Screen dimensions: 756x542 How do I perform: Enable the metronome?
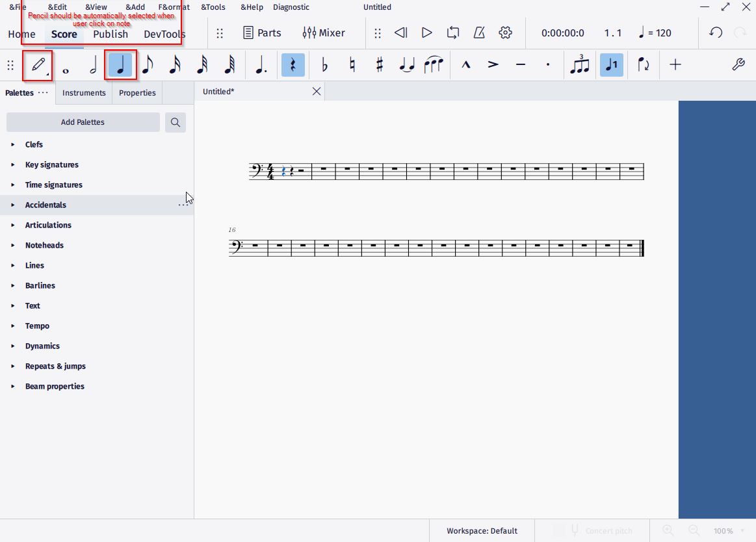[x=478, y=32]
